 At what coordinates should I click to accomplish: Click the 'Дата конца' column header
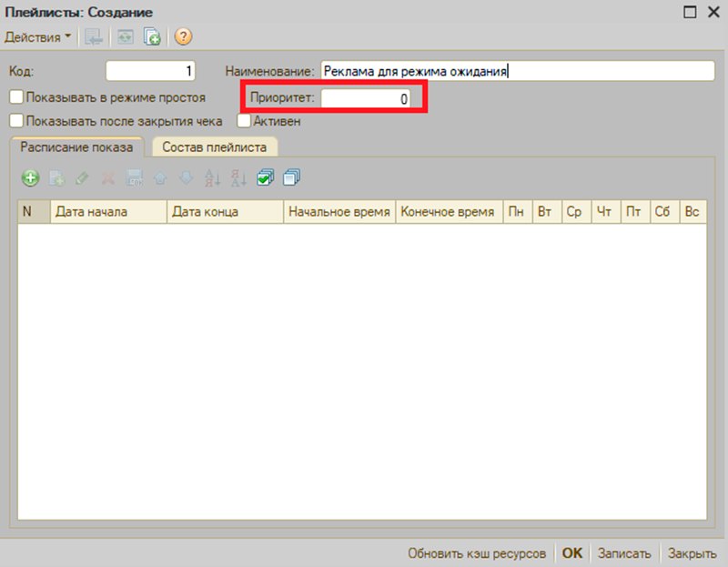225,212
